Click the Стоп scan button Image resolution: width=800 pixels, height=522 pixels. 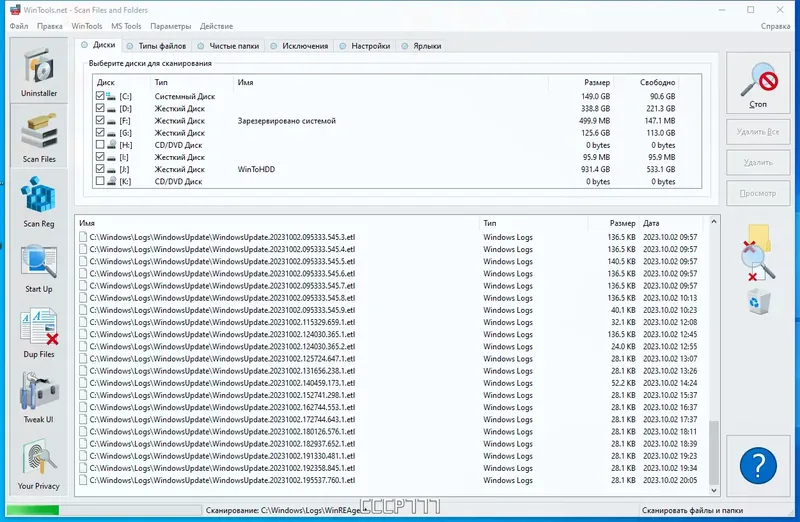pos(758,82)
